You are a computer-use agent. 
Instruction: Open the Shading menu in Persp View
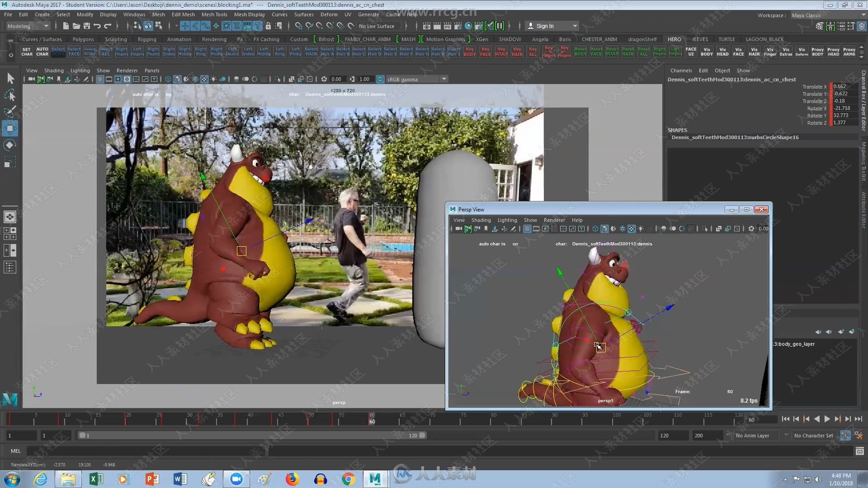click(x=481, y=219)
